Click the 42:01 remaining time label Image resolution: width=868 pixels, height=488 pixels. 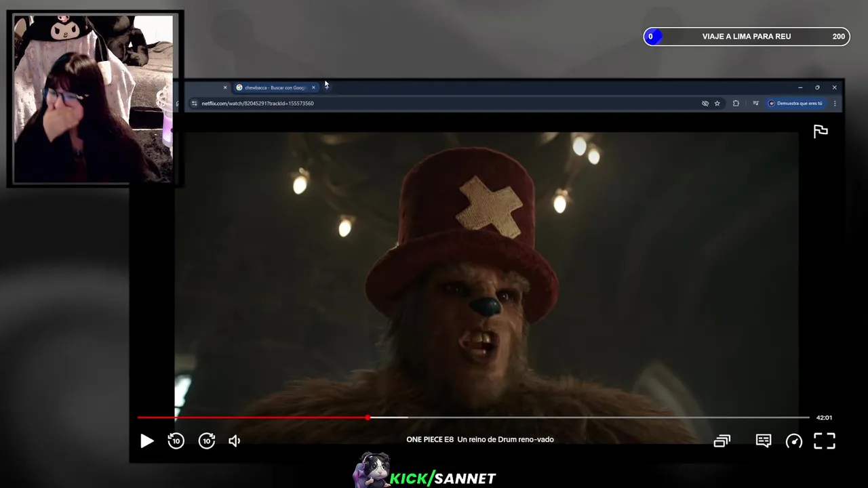tap(824, 418)
